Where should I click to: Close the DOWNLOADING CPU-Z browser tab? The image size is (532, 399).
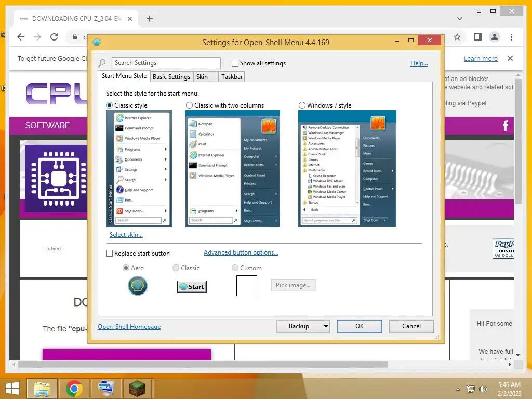[x=129, y=19]
